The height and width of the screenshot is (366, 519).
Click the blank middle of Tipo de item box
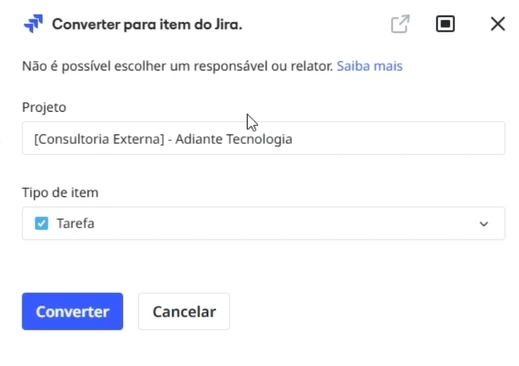(x=283, y=223)
